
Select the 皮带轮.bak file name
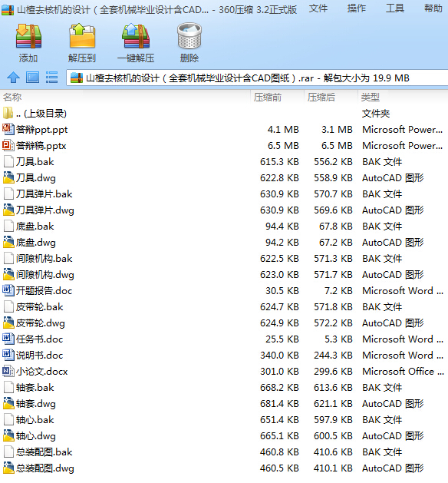(40, 307)
